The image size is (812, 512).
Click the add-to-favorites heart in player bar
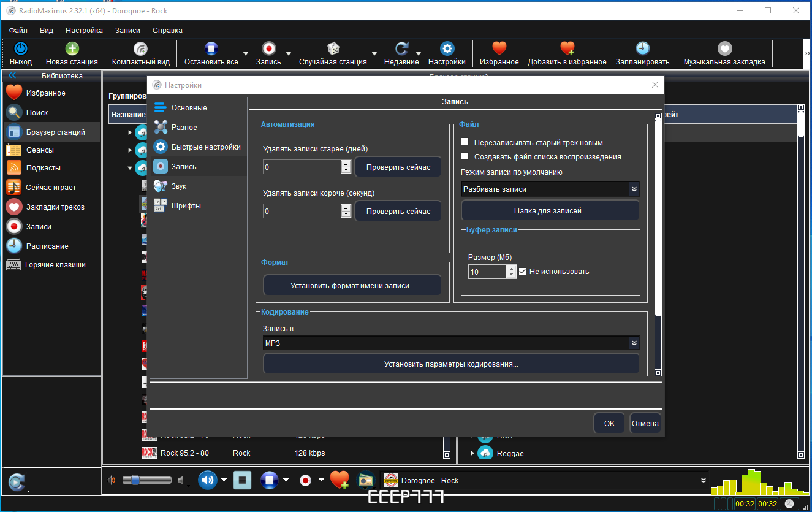click(x=340, y=480)
